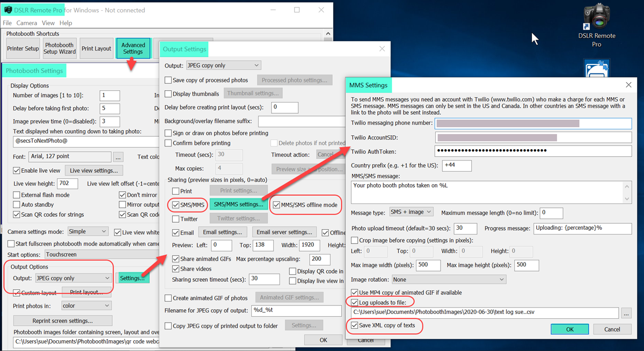Toggle the Email sharing checkbox
Screen dimensions: 644x351
[x=176, y=232]
